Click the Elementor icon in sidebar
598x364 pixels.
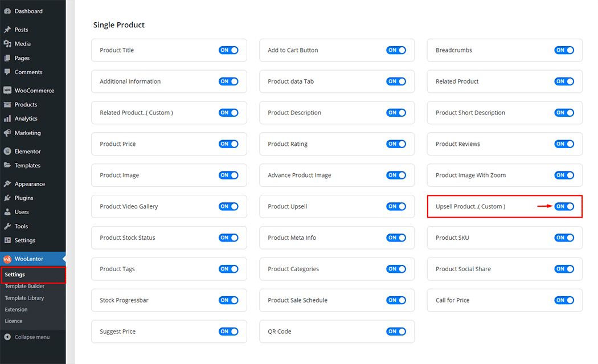tap(7, 152)
